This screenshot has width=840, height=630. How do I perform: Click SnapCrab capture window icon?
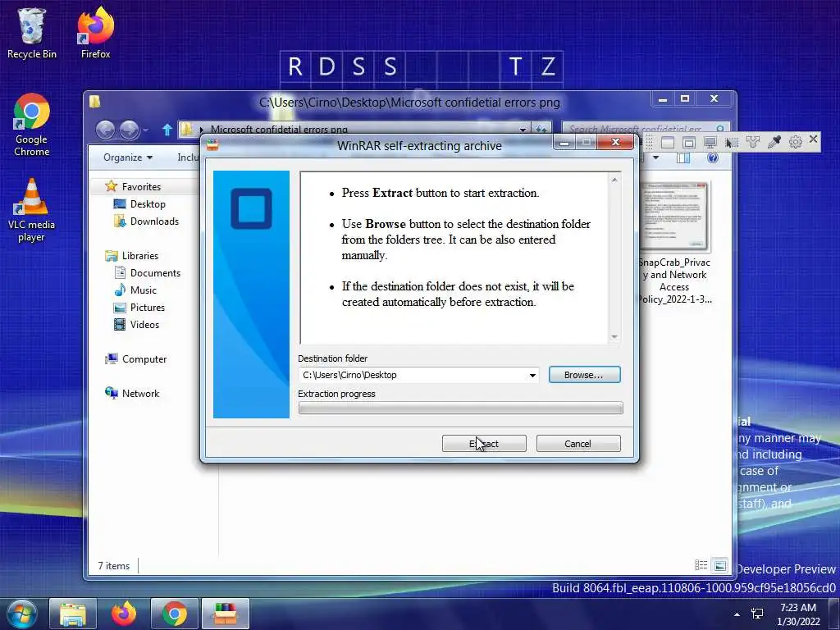click(668, 142)
